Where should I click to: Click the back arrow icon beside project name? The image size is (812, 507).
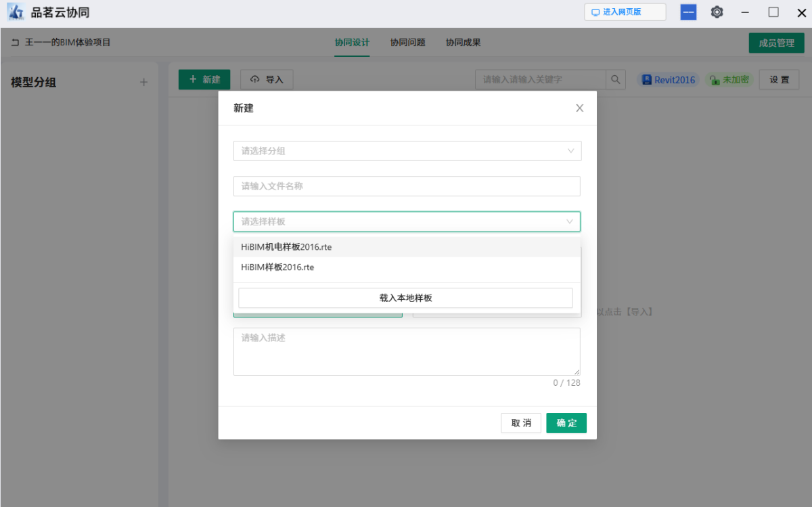(15, 43)
